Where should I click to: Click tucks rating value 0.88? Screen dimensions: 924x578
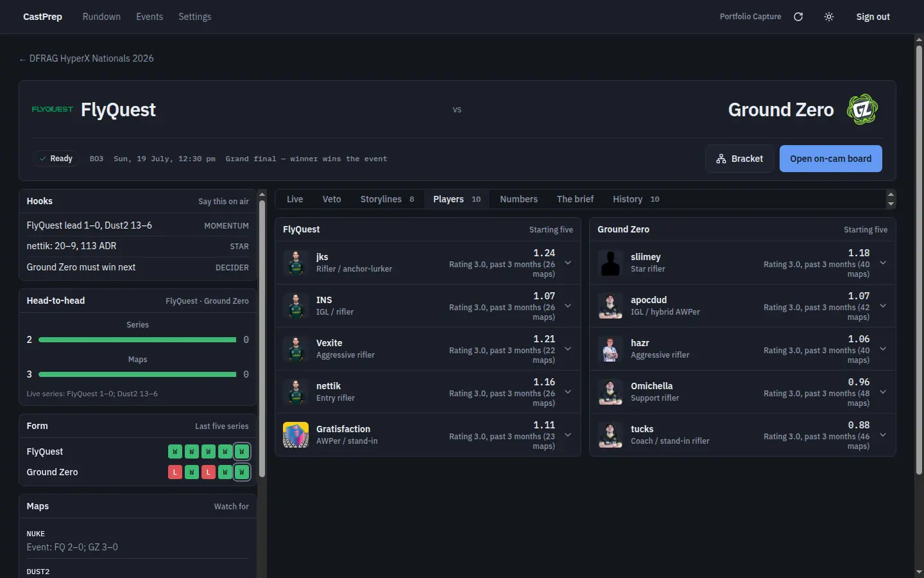(859, 425)
